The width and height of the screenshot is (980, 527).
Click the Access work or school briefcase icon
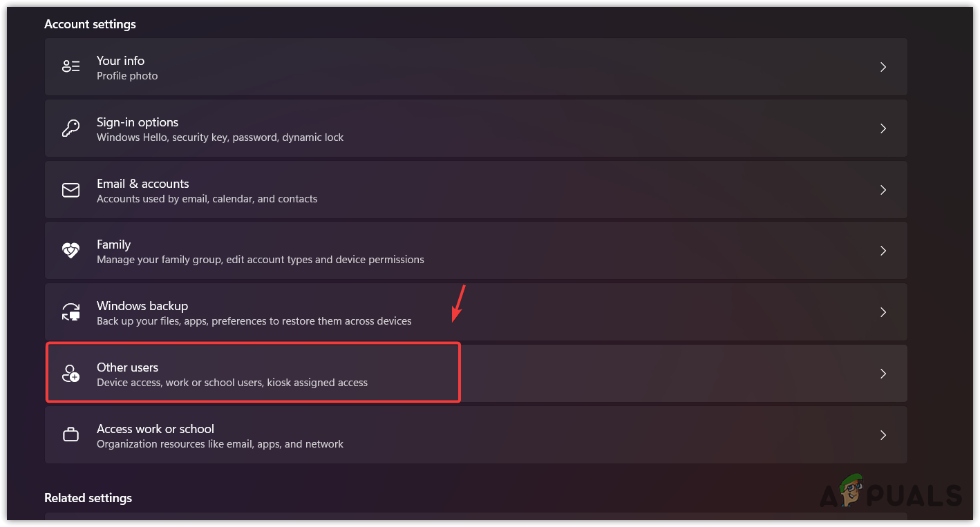(71, 435)
